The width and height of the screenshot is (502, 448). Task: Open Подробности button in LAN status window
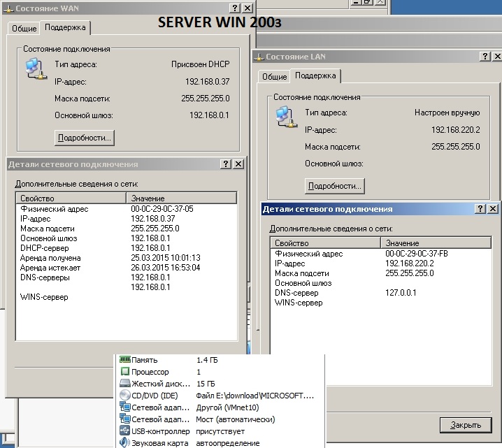click(x=335, y=186)
